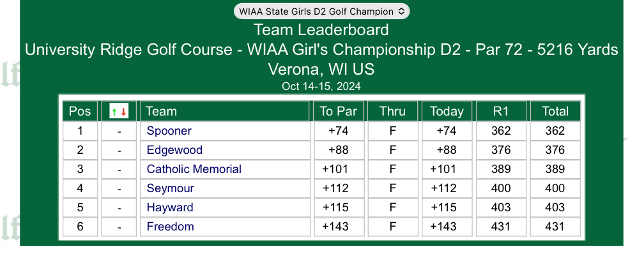Screen dimensions: 644x256
Task: Click the Pos column header
Action: coord(80,111)
